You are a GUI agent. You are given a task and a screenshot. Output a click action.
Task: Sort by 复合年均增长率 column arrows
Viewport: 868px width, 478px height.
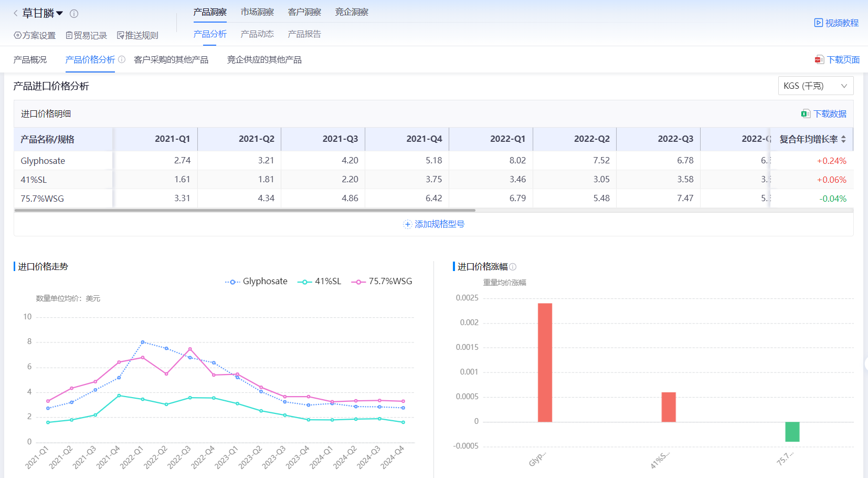pyautogui.click(x=843, y=139)
